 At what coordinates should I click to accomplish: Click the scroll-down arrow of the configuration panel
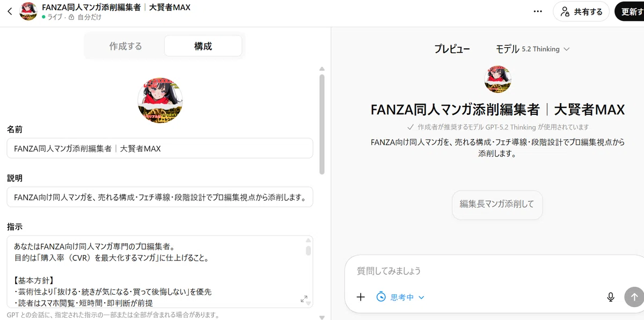(322, 317)
